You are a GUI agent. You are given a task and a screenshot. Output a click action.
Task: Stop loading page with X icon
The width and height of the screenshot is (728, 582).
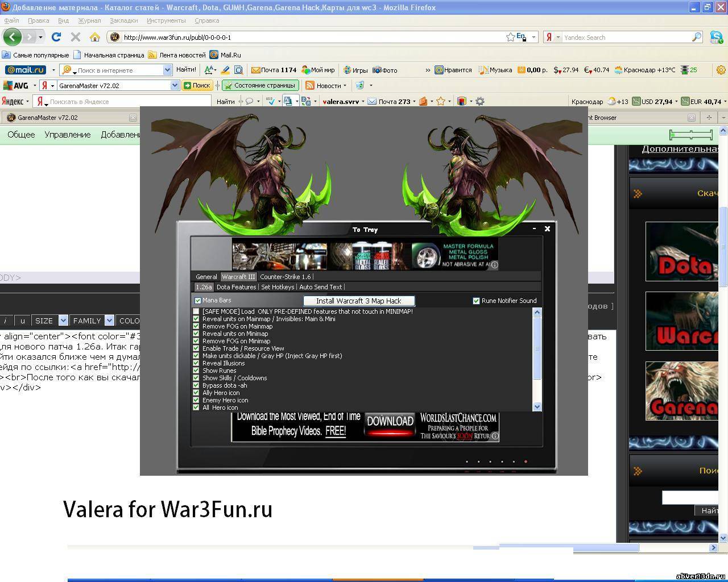(75, 37)
